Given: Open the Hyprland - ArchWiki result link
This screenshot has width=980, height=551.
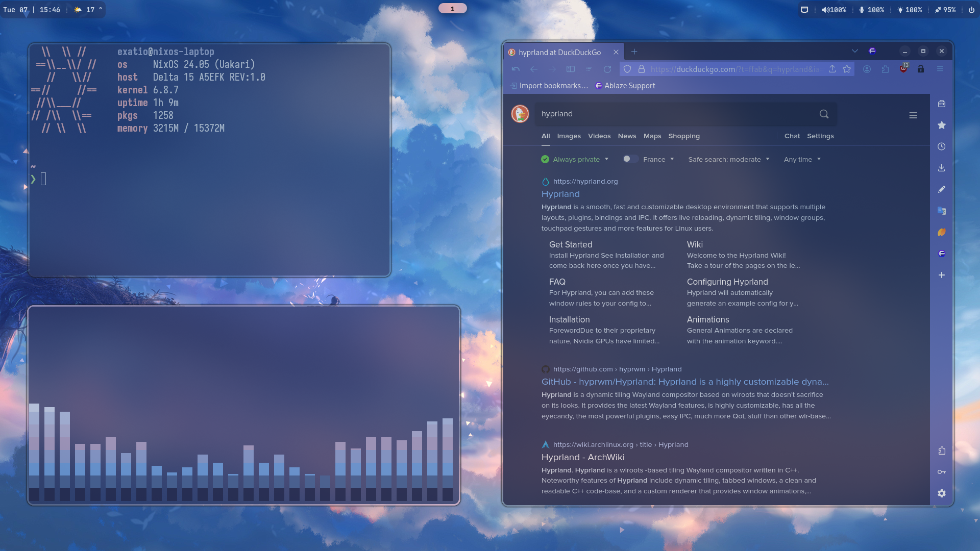Looking at the screenshot, I should pyautogui.click(x=582, y=457).
